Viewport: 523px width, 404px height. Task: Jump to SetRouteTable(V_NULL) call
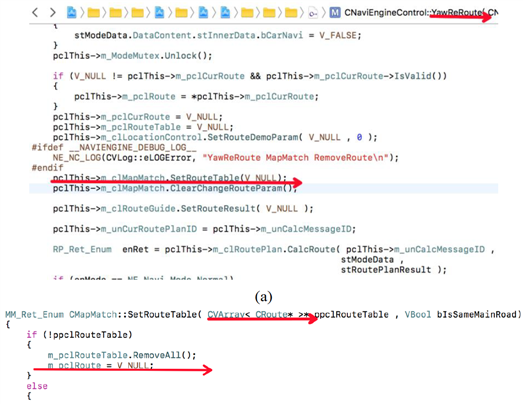click(x=169, y=178)
